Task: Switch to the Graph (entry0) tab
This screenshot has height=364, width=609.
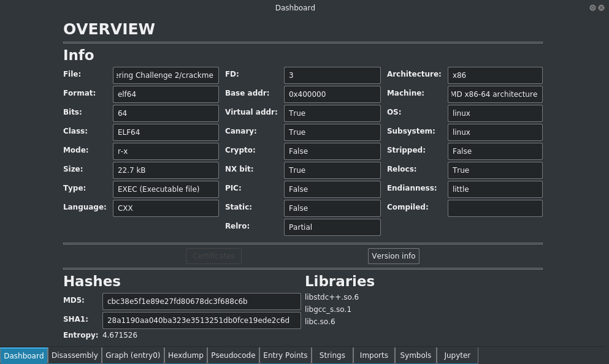Action: pyautogui.click(x=133, y=355)
